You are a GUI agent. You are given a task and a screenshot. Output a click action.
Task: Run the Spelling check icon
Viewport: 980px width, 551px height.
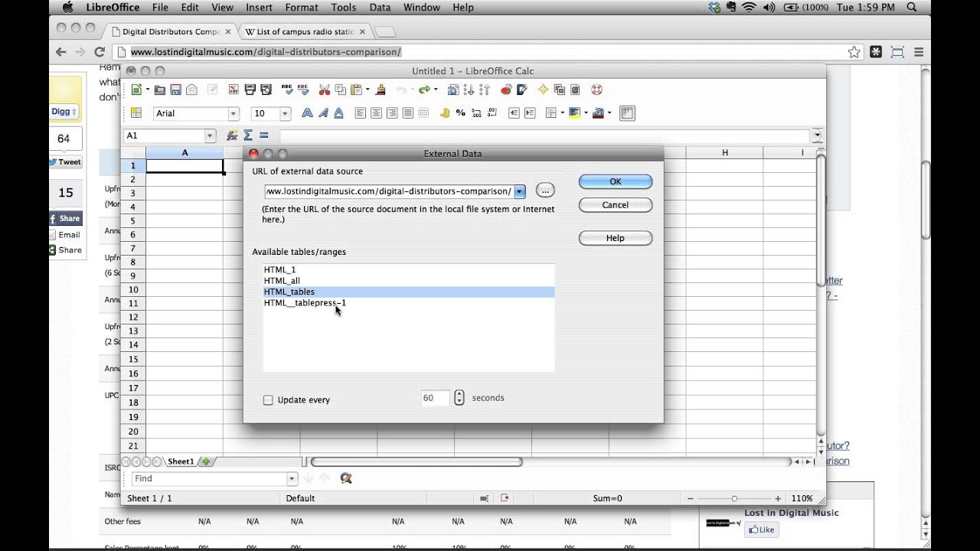(287, 90)
